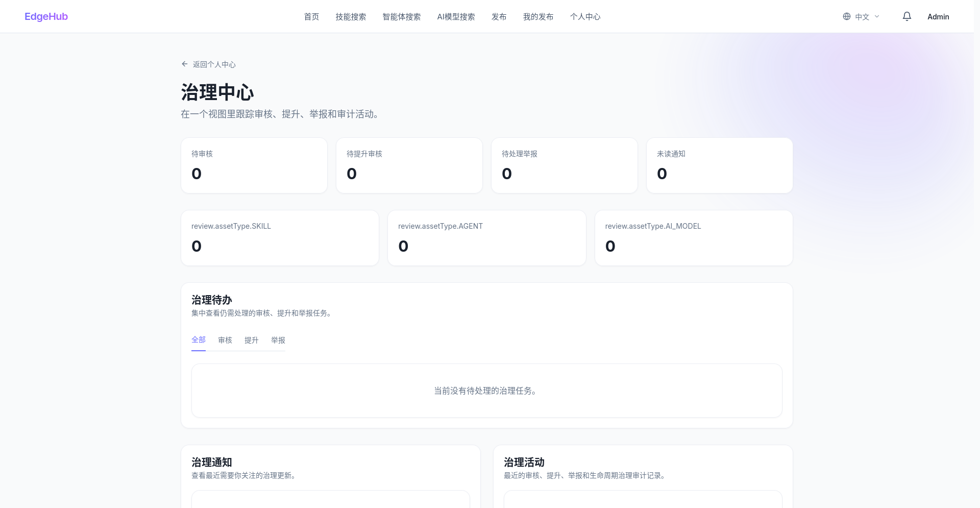
Task: Open 我的发布 navigation item
Action: (538, 17)
